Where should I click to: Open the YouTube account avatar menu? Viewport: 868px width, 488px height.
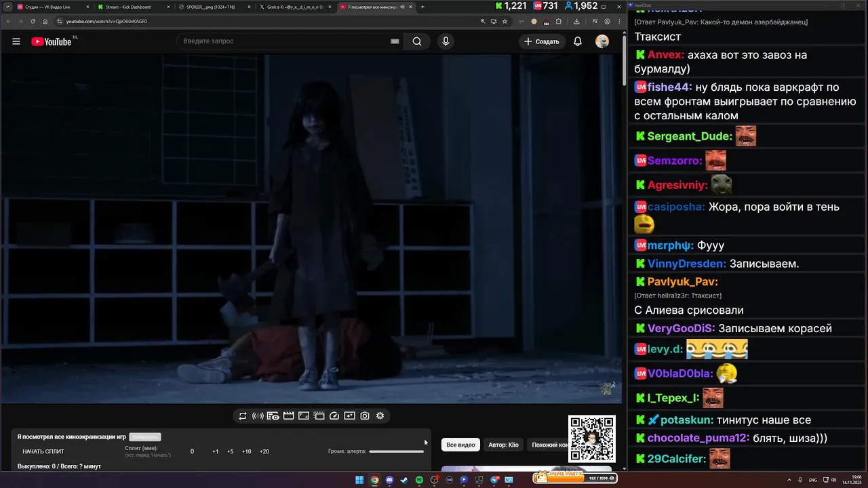[x=602, y=41]
